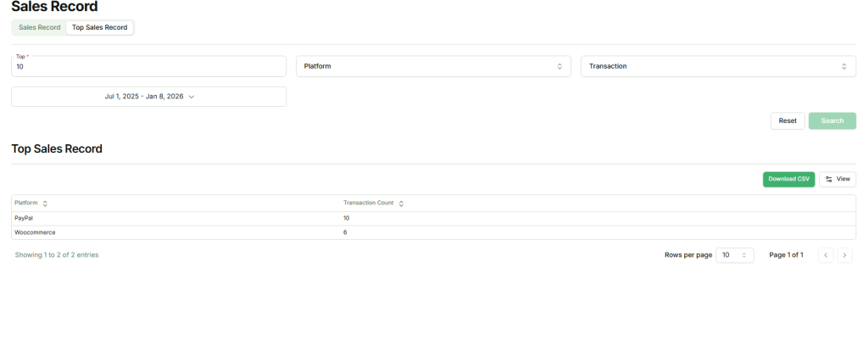This screenshot has height=351, width=868.
Task: Focus the Top number input field
Action: 148,67
